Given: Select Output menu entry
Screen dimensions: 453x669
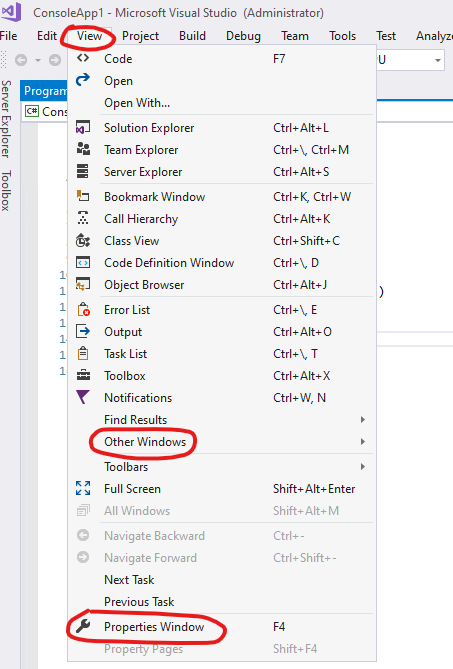Looking at the screenshot, I should pos(222,332).
